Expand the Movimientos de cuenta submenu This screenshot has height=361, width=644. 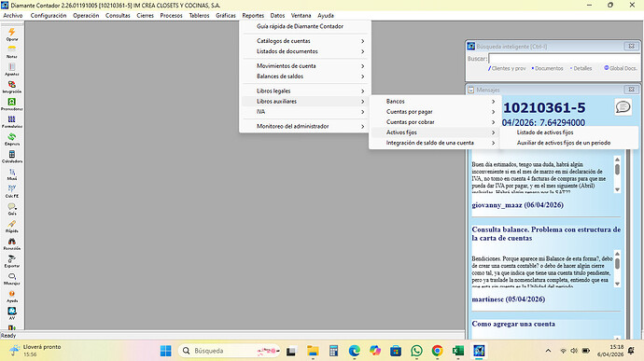point(305,66)
